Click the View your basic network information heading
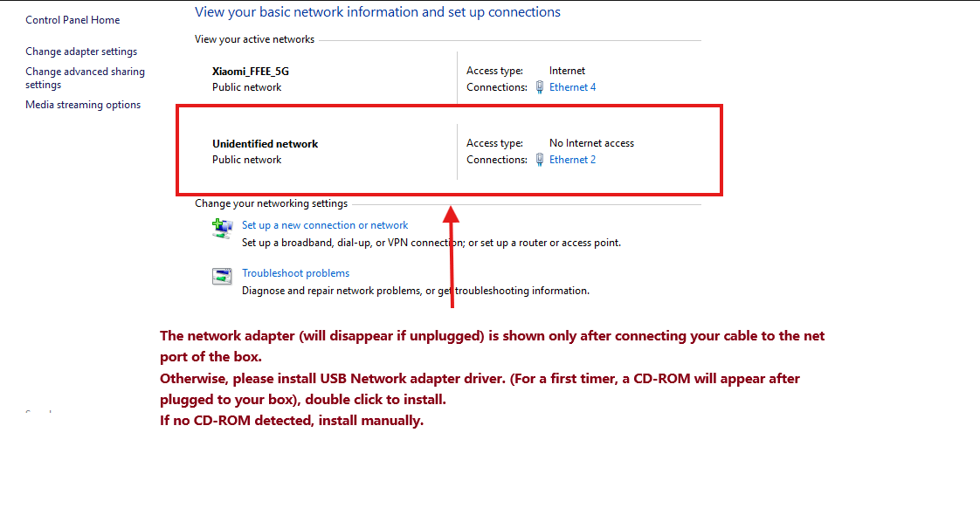The width and height of the screenshot is (980, 515). pyautogui.click(x=377, y=12)
